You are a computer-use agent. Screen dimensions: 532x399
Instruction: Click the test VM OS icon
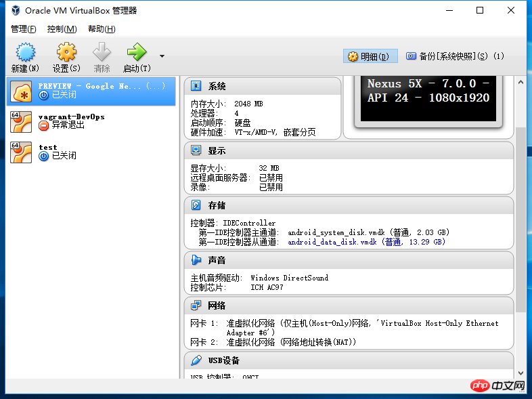click(21, 152)
